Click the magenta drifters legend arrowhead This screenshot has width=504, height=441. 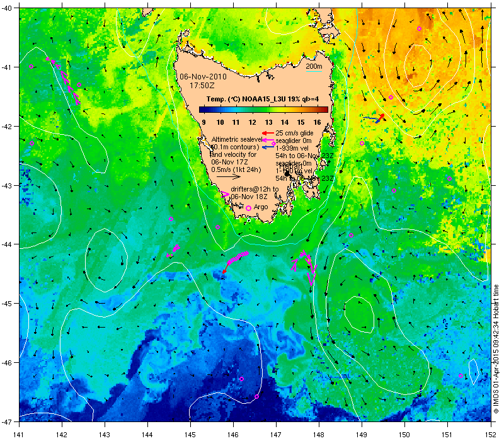pos(225,195)
